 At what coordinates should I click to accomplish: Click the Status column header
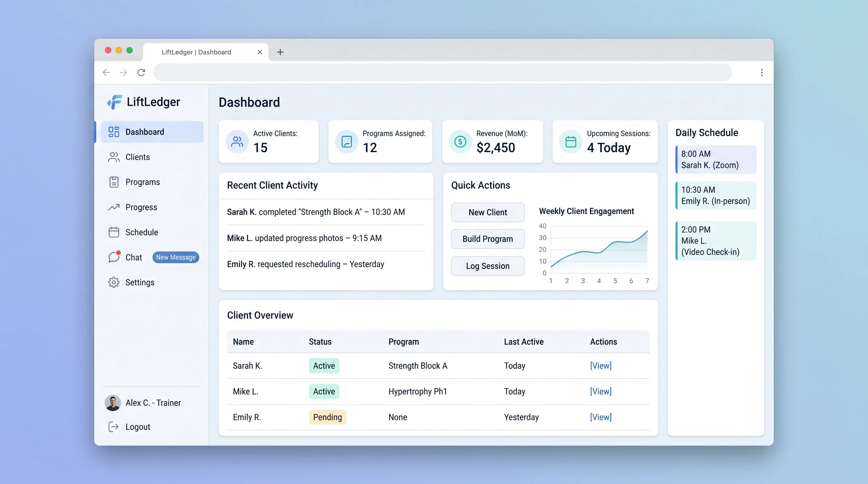[x=320, y=342]
